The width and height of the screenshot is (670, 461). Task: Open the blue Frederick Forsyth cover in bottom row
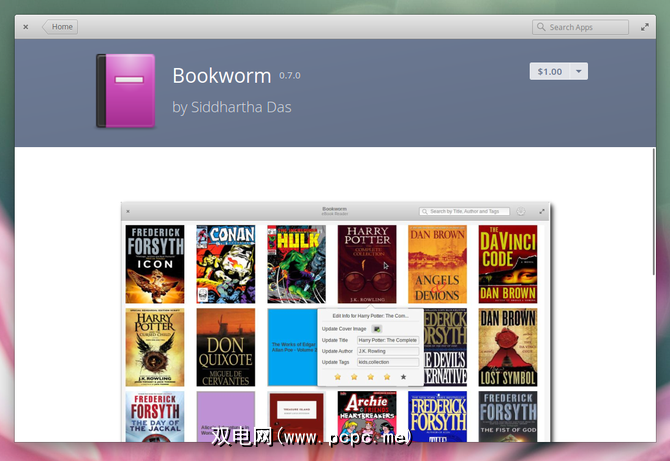(438, 417)
